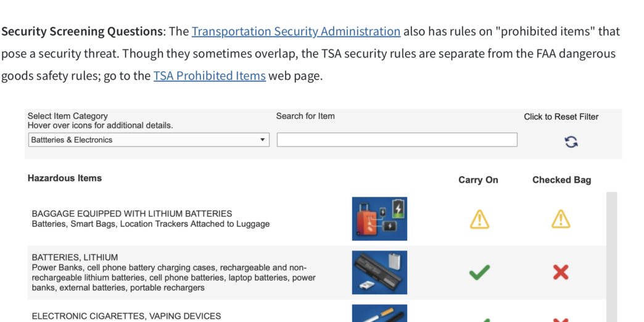Click the smart luggage with batteries image

click(379, 218)
